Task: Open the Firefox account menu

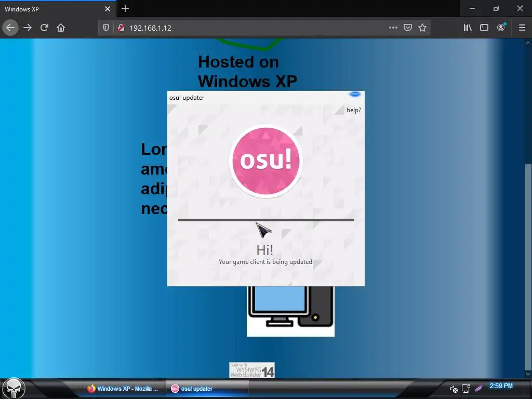Action: click(501, 28)
